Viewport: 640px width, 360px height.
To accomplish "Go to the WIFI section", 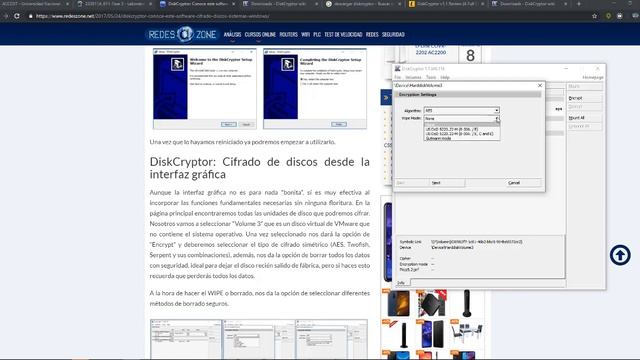I will pyautogui.click(x=305, y=35).
